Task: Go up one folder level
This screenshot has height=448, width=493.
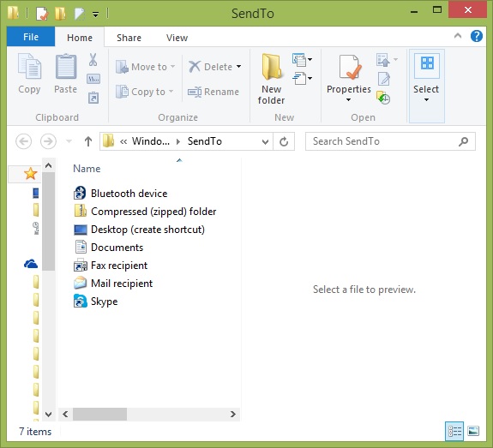Action: (x=88, y=141)
